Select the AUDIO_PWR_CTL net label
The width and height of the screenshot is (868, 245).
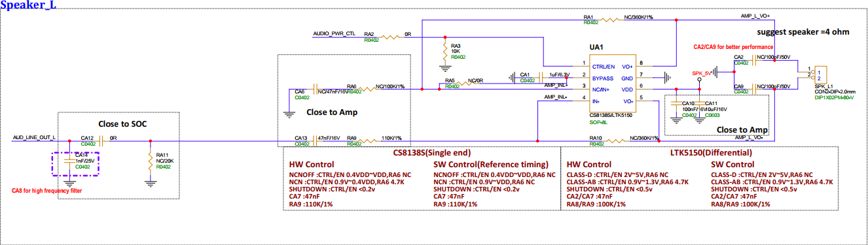(x=335, y=33)
